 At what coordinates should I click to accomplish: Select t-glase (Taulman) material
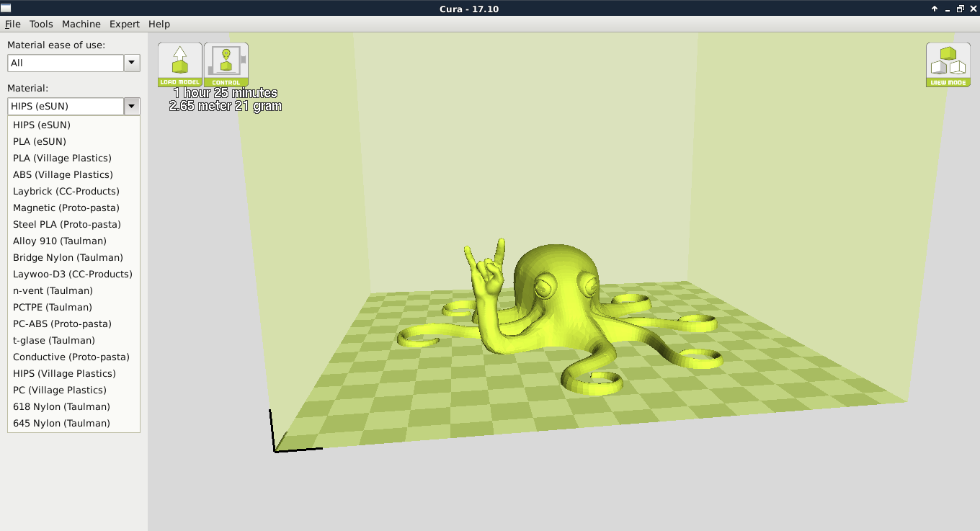click(54, 340)
